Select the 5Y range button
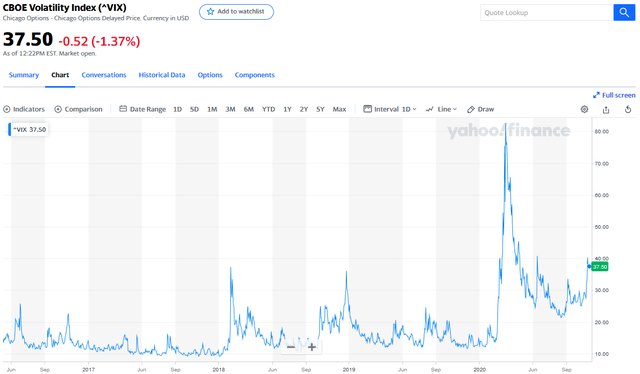The image size is (640, 374). pyautogui.click(x=320, y=109)
